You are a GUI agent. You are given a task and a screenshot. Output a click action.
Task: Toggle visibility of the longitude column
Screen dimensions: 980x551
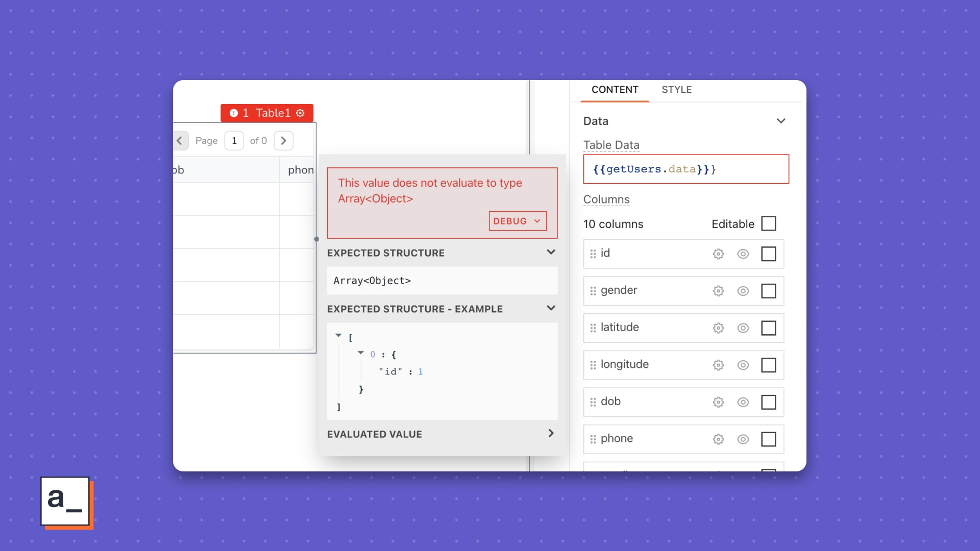[x=743, y=365]
